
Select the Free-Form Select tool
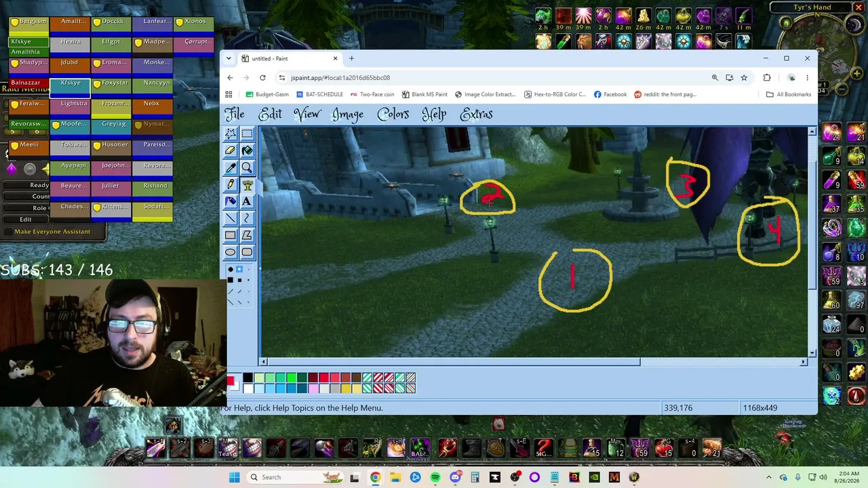coord(231,134)
